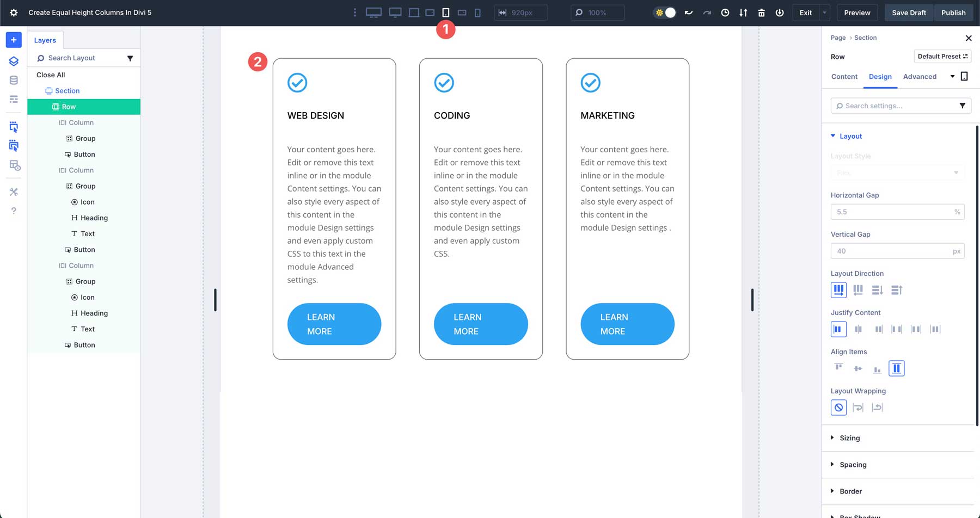
Task: Select the Layers tab
Action: pyautogui.click(x=45, y=40)
